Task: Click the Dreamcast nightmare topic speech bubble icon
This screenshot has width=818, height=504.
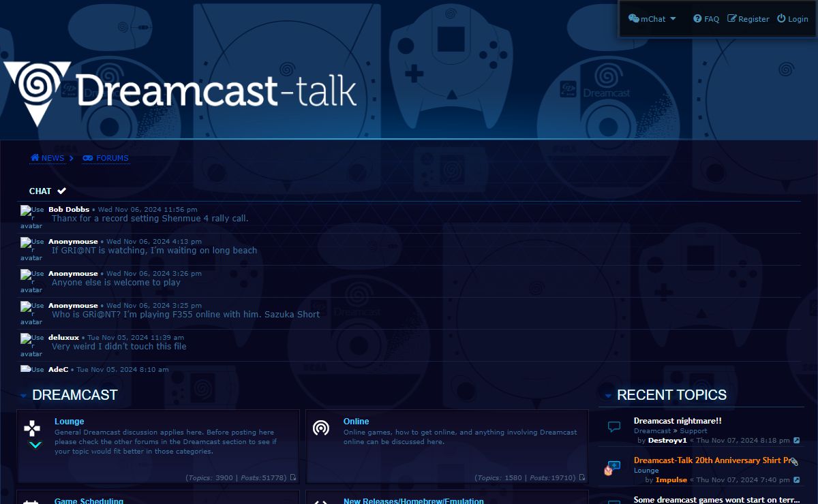Action: (x=614, y=428)
